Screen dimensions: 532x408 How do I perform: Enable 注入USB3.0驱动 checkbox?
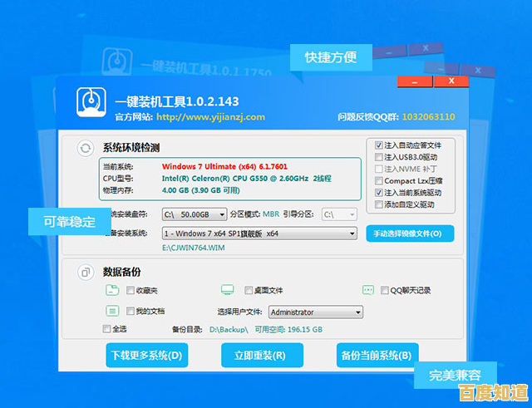coord(379,157)
